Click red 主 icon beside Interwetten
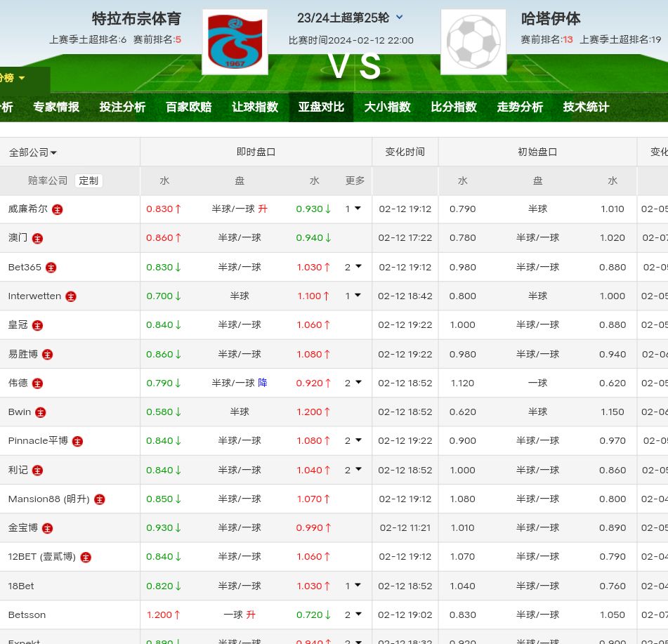The image size is (668, 644). pos(71,296)
